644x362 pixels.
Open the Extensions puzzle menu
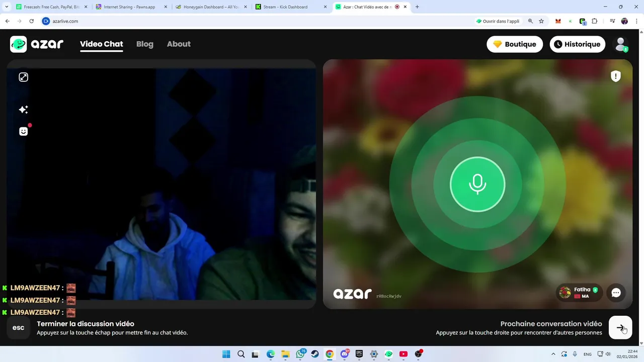click(x=595, y=21)
